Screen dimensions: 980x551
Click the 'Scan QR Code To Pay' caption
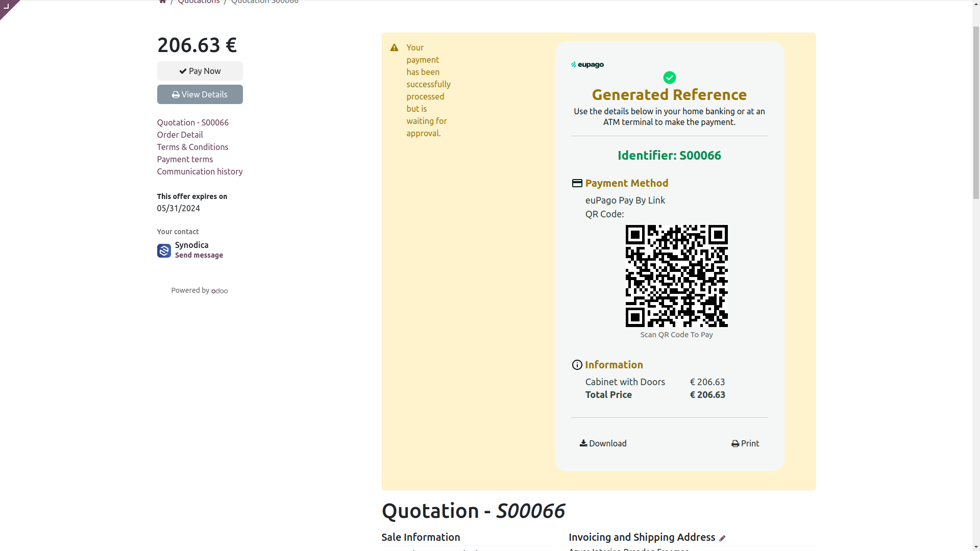click(x=677, y=335)
